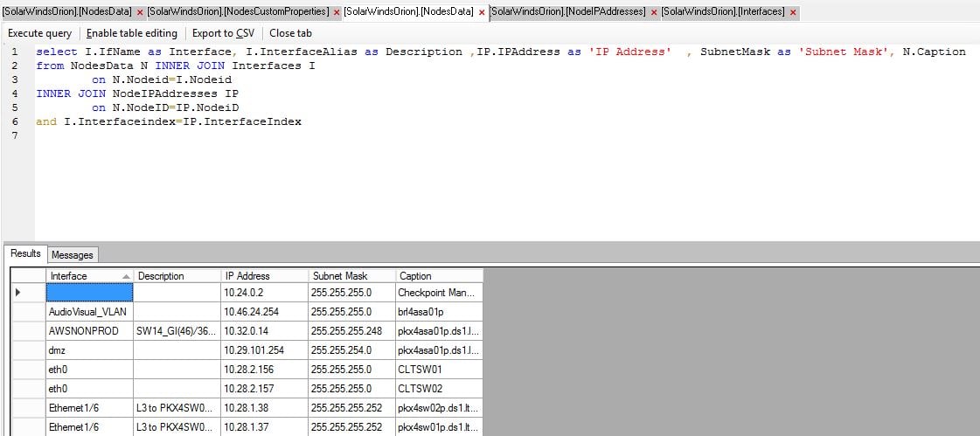
Task: Open the [SolarWindsOrion].[Interfaces] tab
Action: point(723,12)
